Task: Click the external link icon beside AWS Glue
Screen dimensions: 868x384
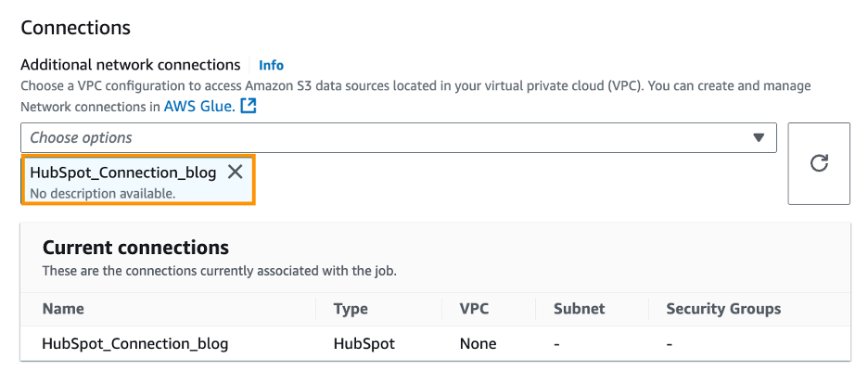Action: (248, 107)
